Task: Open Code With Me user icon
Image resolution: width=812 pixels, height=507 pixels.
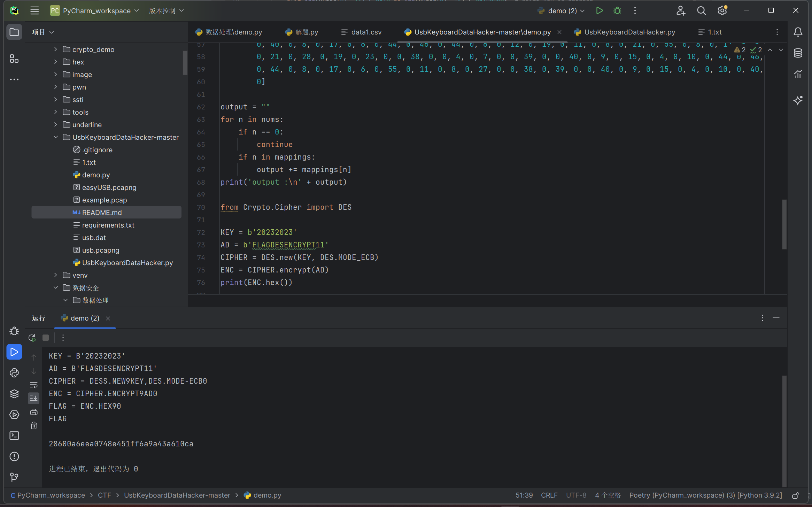Action: pyautogui.click(x=681, y=10)
